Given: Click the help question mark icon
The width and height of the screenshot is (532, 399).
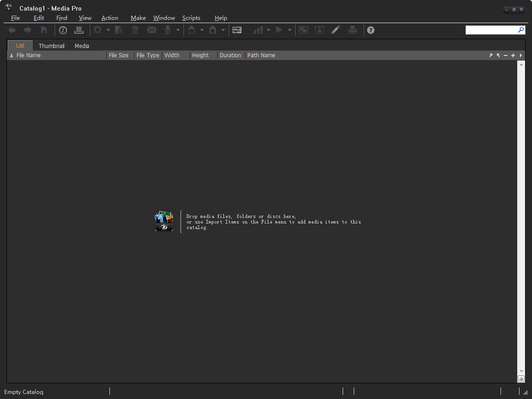Looking at the screenshot, I should (x=370, y=30).
